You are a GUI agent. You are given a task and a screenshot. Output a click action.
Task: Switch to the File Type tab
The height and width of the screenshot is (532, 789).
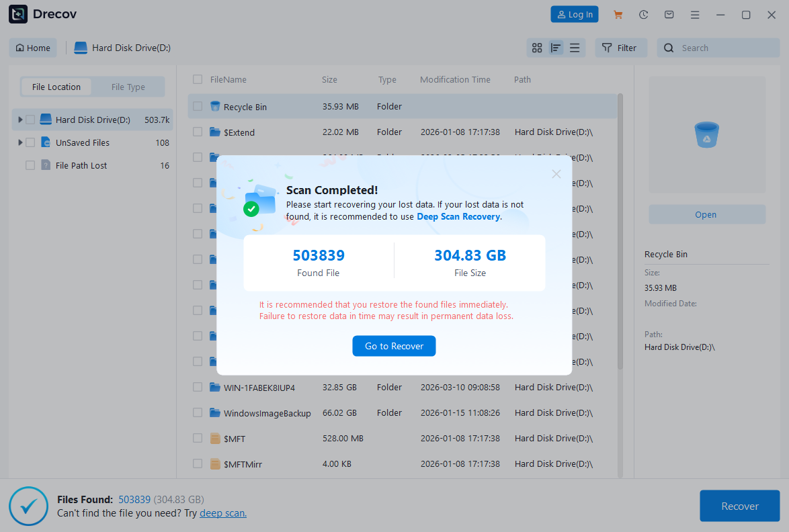(x=128, y=87)
